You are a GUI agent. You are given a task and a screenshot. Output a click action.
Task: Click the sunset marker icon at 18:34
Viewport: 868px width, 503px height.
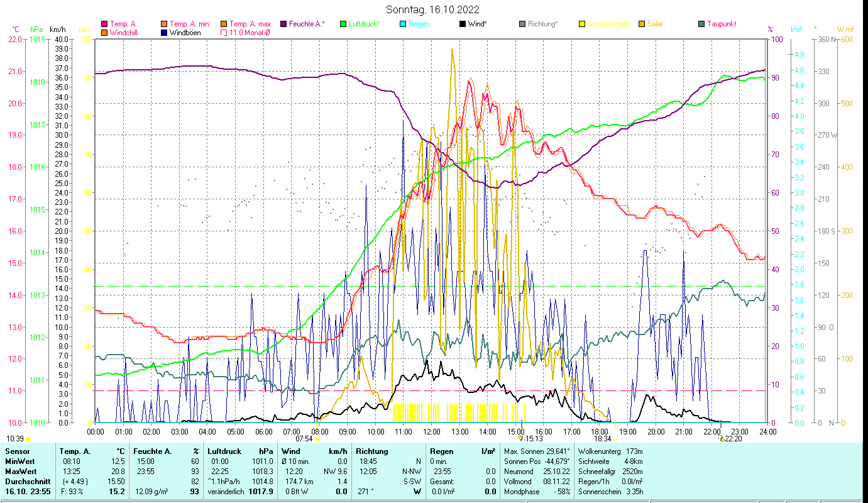[x=615, y=438]
